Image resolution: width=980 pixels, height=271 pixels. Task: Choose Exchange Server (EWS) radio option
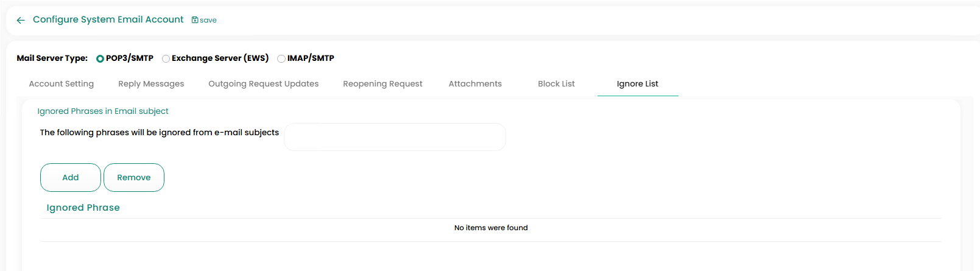tap(166, 58)
